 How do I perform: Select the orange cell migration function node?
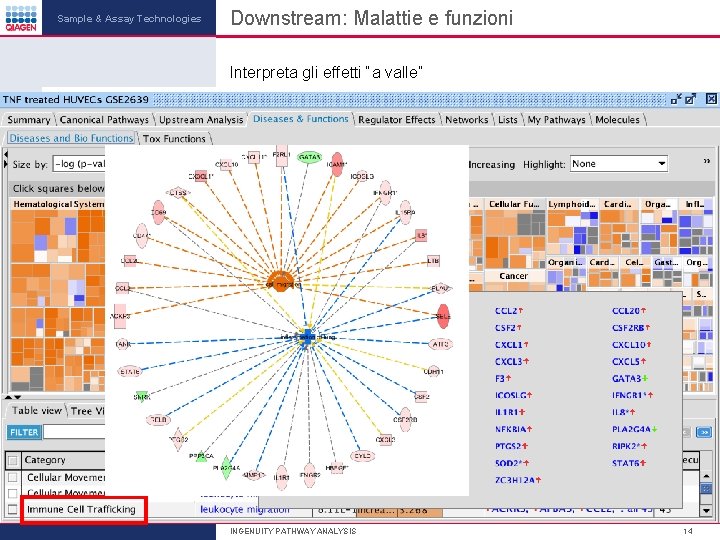pyautogui.click(x=283, y=281)
